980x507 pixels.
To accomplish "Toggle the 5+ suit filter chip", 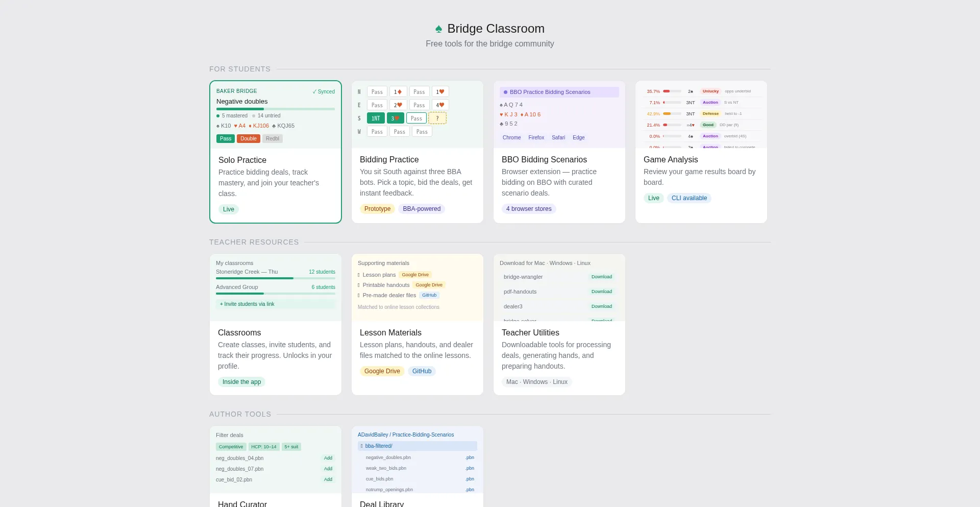I will (x=291, y=447).
